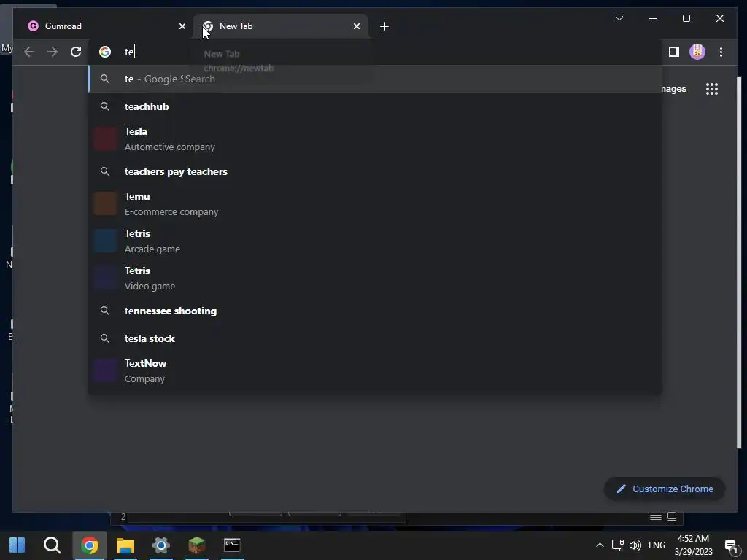Open Windows Start menu
Screen dimensions: 747x560
pos(18,545)
